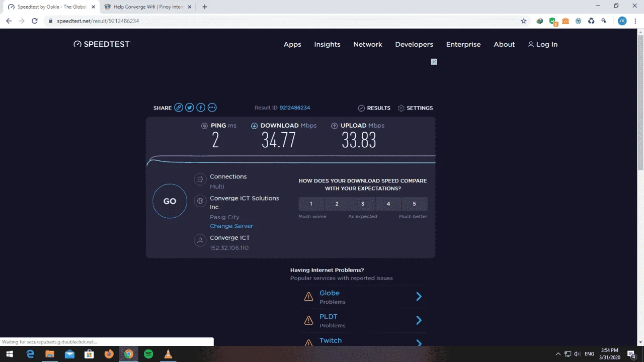Viewport: 644px width, 362px height.
Task: Open PLDT outage report
Action: point(328,317)
